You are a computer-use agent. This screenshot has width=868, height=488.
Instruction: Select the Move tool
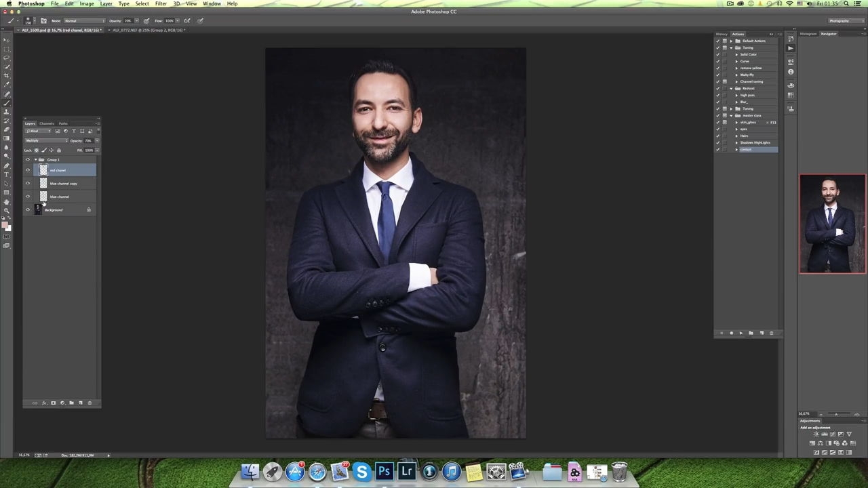(7, 40)
